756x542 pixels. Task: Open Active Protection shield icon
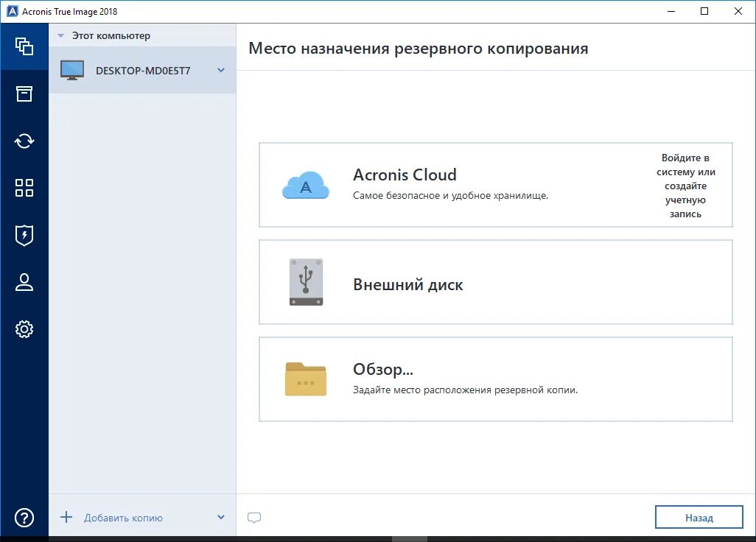pos(24,235)
